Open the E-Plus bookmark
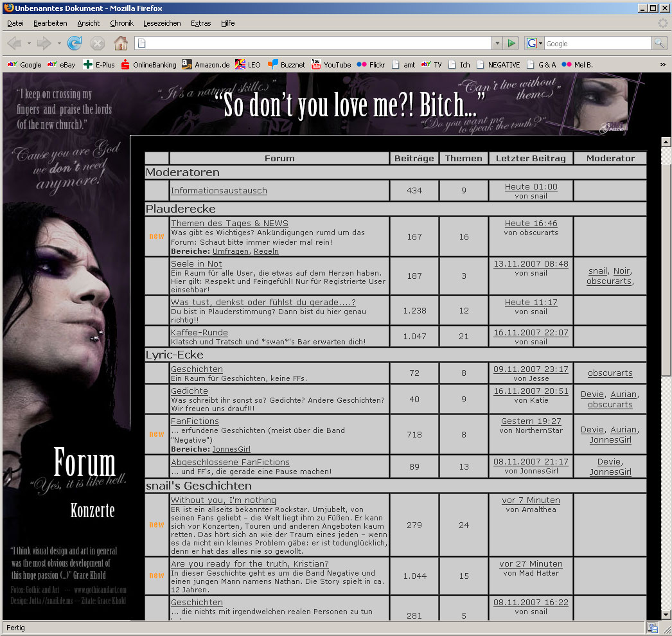672x636 pixels. tap(99, 65)
